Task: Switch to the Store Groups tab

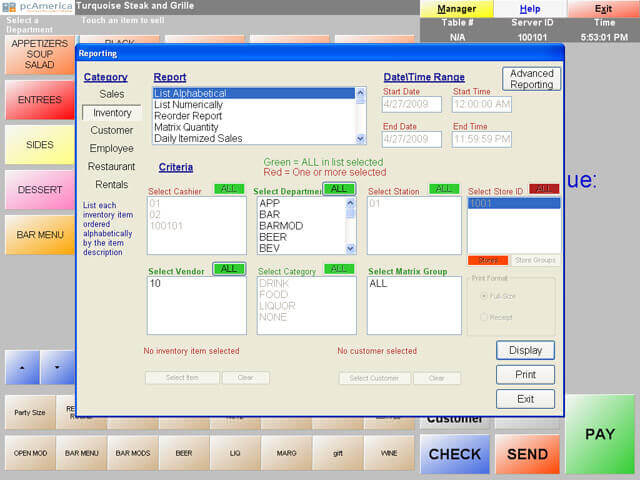Action: [535, 260]
